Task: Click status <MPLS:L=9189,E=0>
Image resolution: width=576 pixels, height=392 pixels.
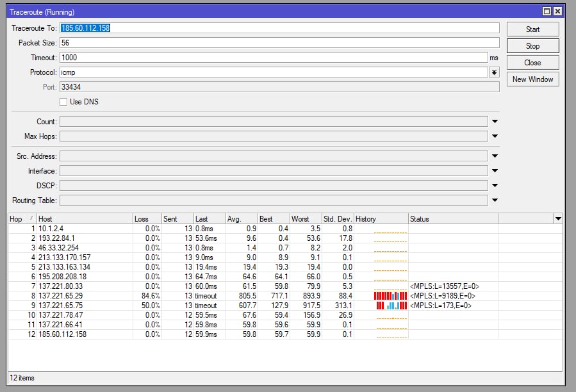Action: click(x=443, y=296)
